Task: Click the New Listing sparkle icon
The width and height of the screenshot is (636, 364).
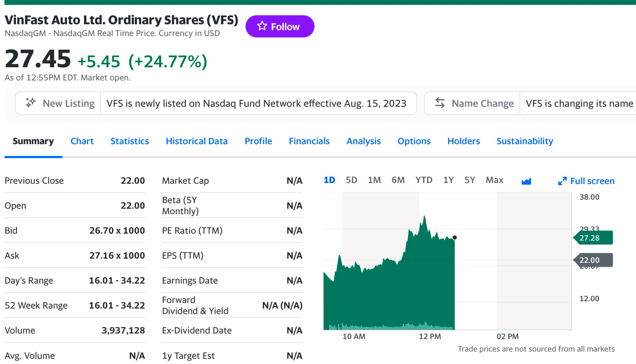Action: (x=31, y=103)
